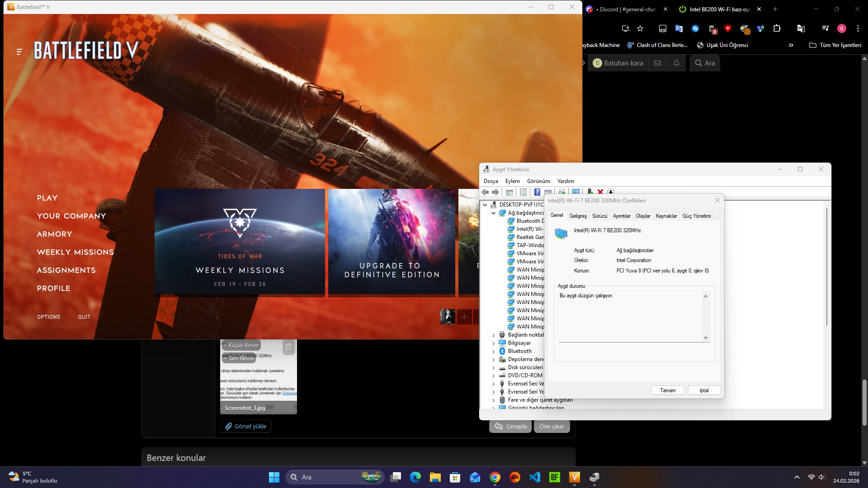Open the Görünüm menu in Device Manager
The height and width of the screenshot is (488, 868).
pos(538,181)
